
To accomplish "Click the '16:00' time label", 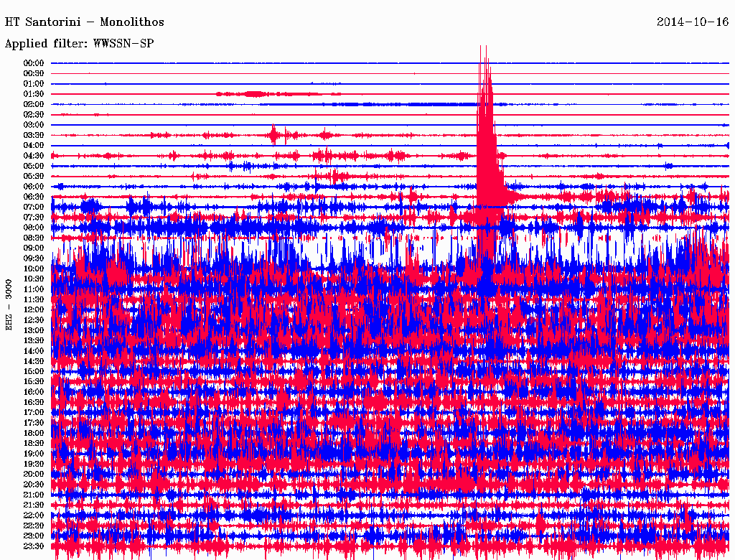I will pyautogui.click(x=34, y=392).
